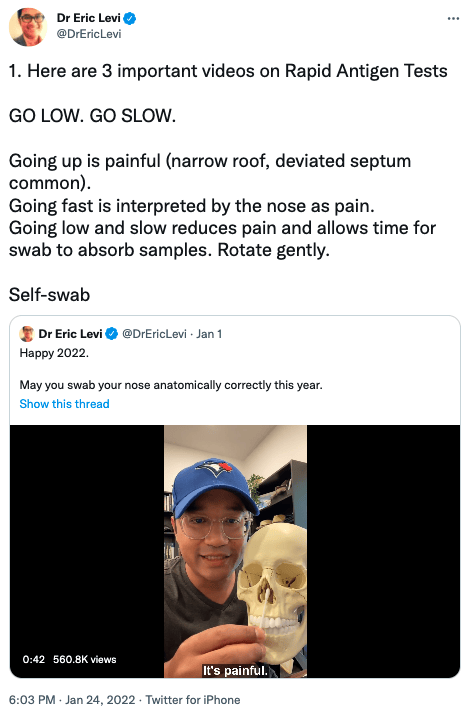The width and height of the screenshot is (469, 719).
Task: Click the verified badge in quoted tweet
Action: pyautogui.click(x=111, y=334)
